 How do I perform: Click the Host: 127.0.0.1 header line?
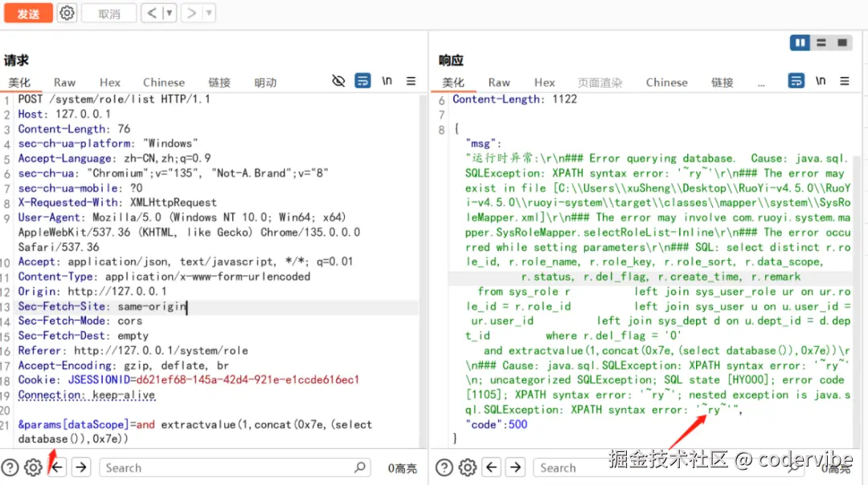coord(64,114)
